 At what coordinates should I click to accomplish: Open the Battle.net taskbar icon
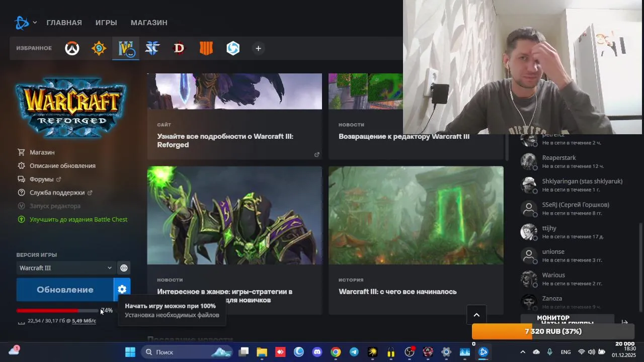(484, 352)
